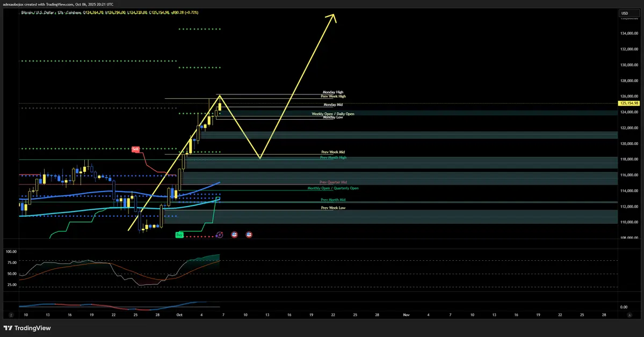Screen dimensions: 644x337
Task: Click the Oct label on time axis
Action: click(x=179, y=315)
